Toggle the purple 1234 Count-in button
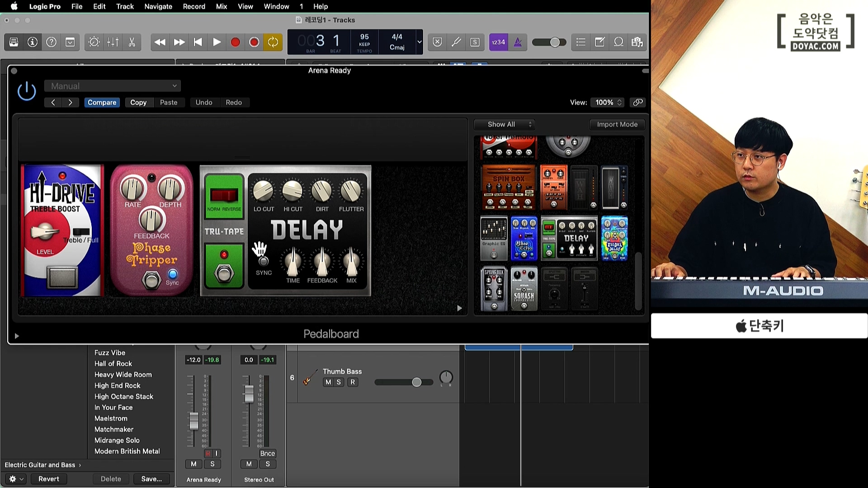The width and height of the screenshot is (868, 488). [499, 42]
